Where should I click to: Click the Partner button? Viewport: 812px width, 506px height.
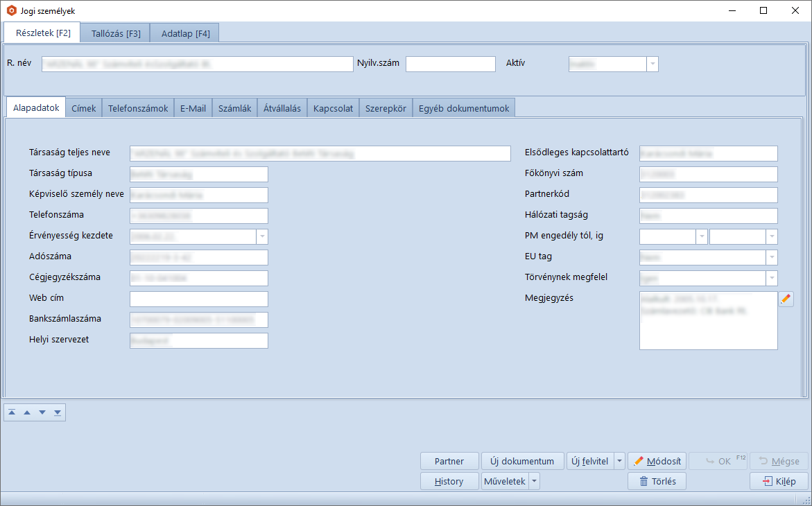(449, 461)
